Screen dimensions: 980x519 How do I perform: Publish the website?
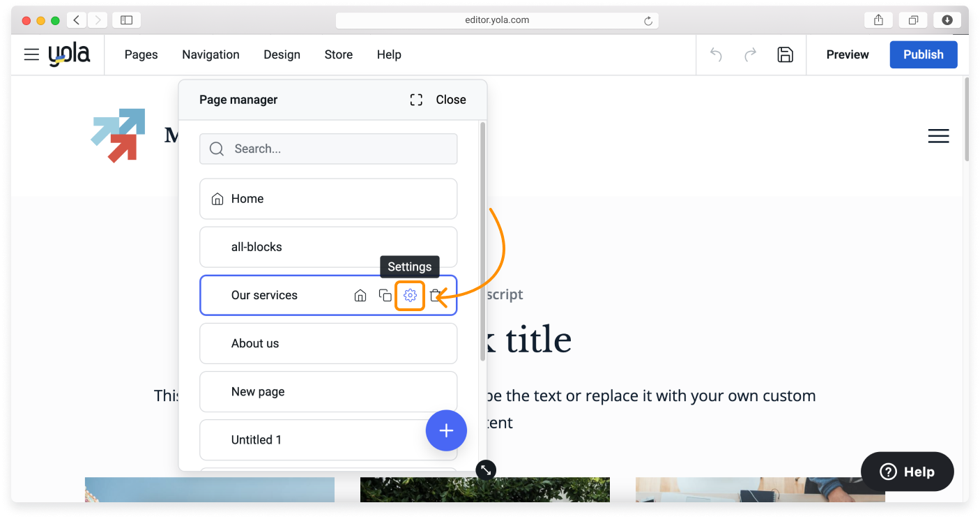[x=923, y=54]
